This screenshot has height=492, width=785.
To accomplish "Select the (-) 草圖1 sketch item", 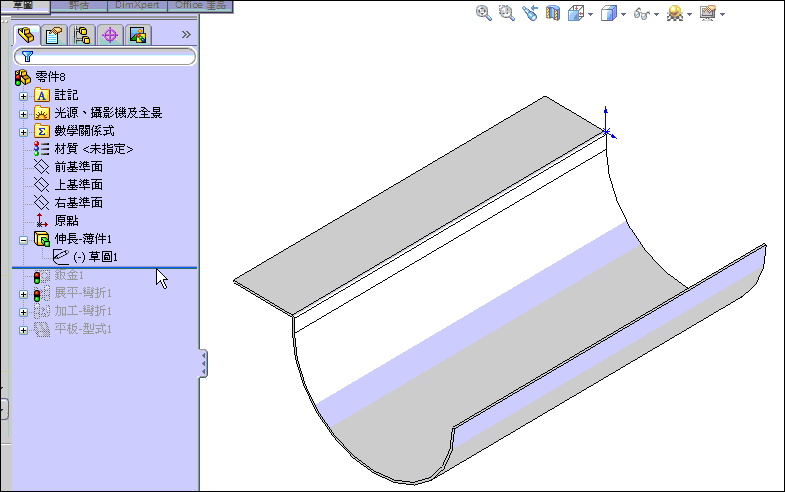I will point(95,257).
